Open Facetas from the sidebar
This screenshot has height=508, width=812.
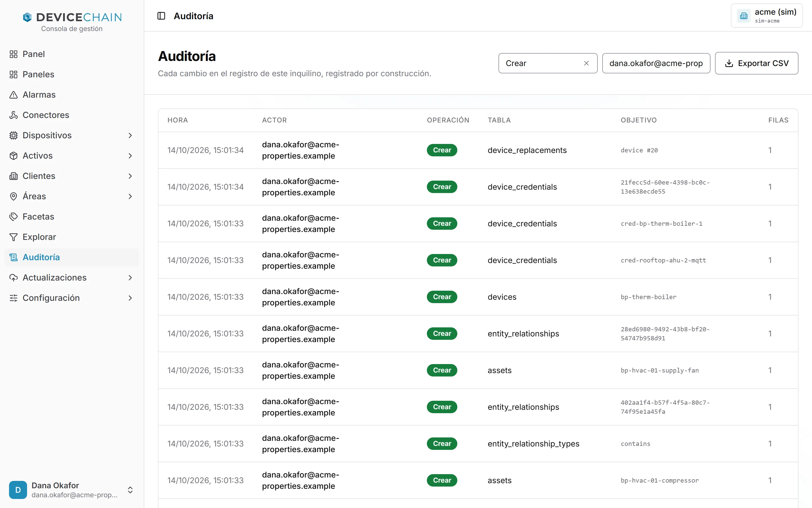click(72, 217)
